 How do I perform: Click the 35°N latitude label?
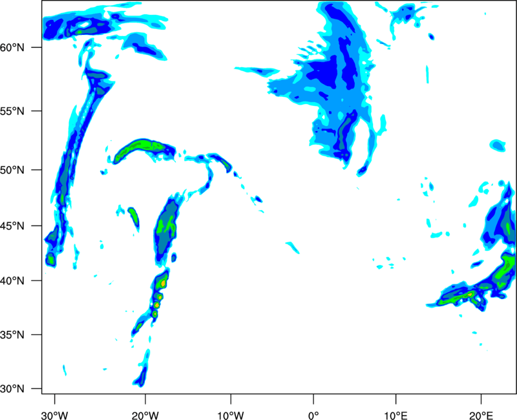[x=12, y=335]
